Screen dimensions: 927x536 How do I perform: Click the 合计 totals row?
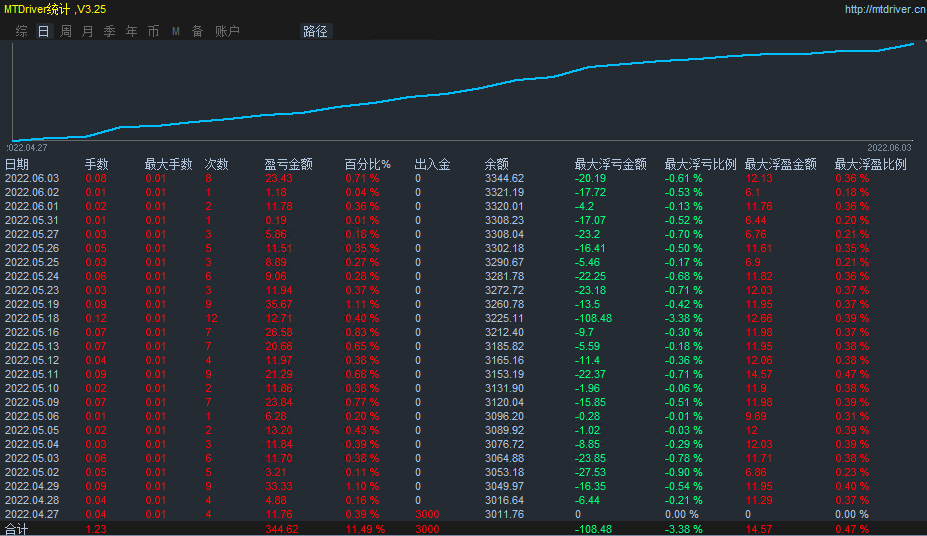pyautogui.click(x=464, y=529)
